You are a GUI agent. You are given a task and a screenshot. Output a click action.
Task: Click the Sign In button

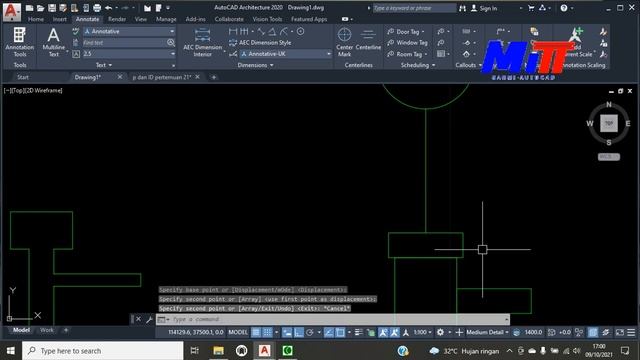pyautogui.click(x=484, y=8)
